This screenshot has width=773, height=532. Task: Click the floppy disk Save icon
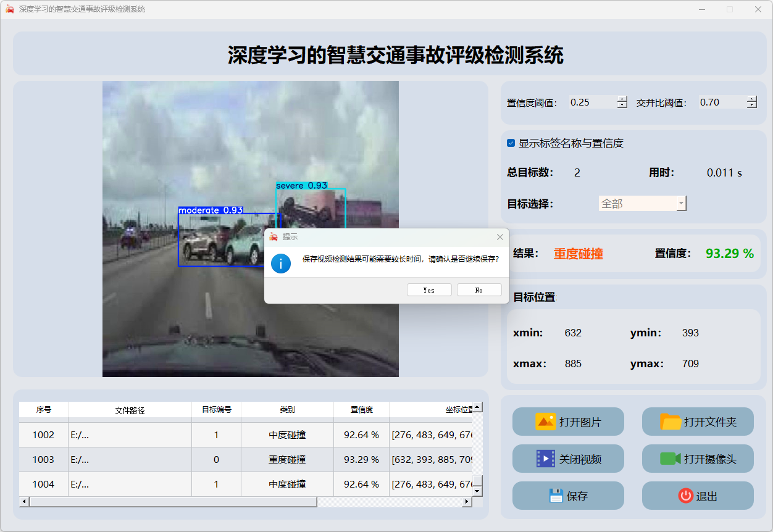point(556,496)
